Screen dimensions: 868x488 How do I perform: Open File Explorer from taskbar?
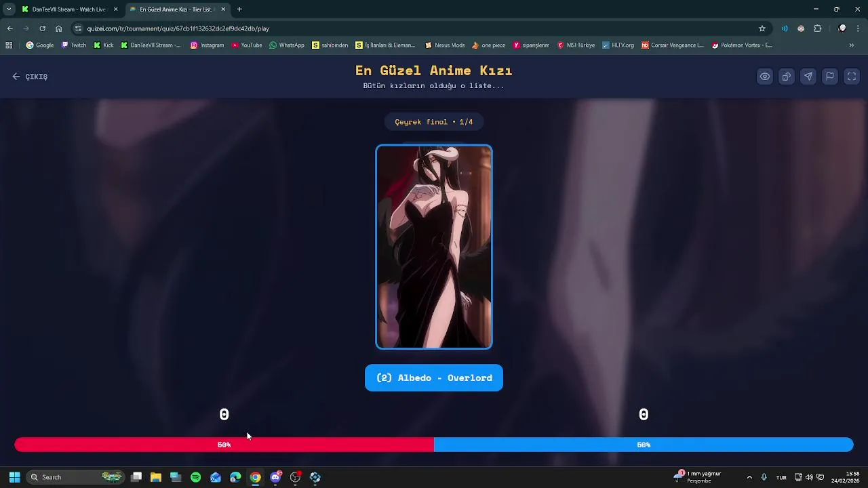pos(156,477)
